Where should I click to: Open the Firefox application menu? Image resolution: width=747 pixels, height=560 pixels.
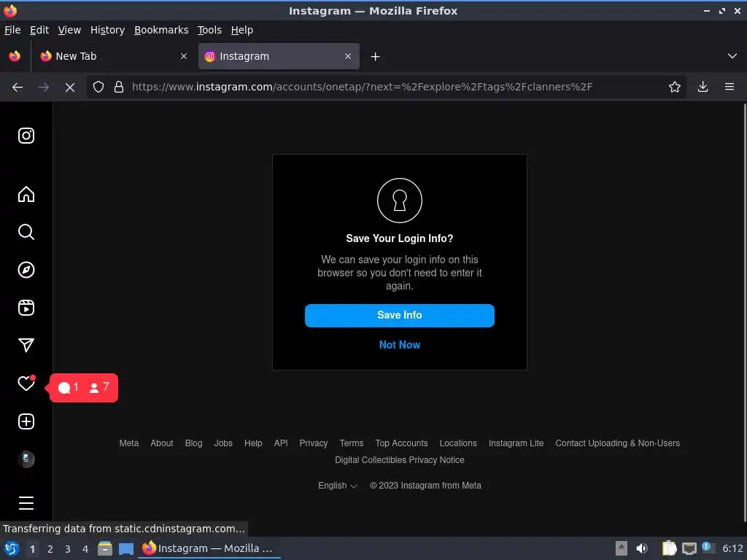pos(729,87)
